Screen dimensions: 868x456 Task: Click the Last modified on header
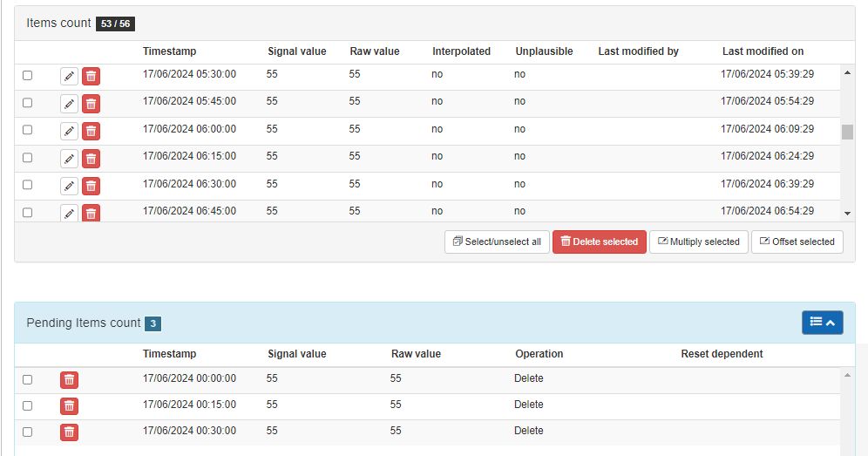click(763, 51)
